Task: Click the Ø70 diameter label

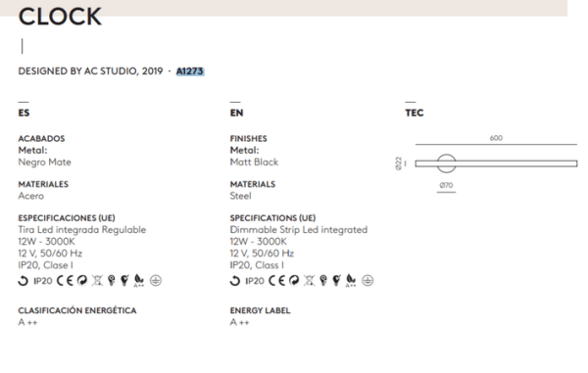Action: click(x=446, y=185)
